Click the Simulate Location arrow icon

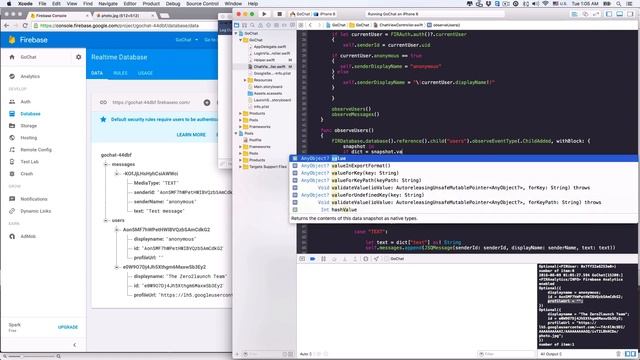[376, 259]
